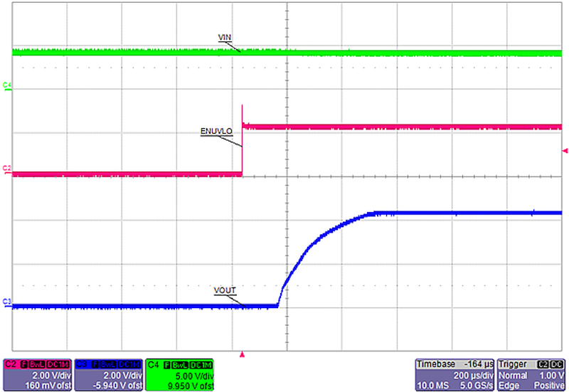
Task: Select the VIN waveform label
Action: tap(225, 38)
